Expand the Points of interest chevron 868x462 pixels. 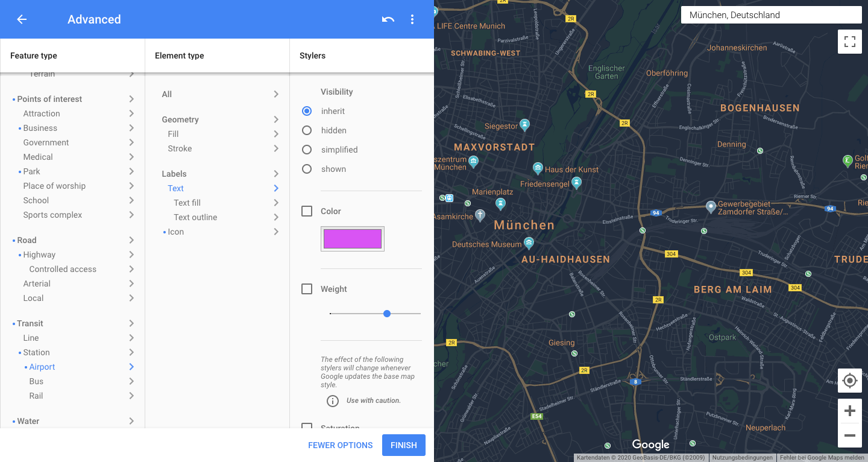(x=131, y=99)
